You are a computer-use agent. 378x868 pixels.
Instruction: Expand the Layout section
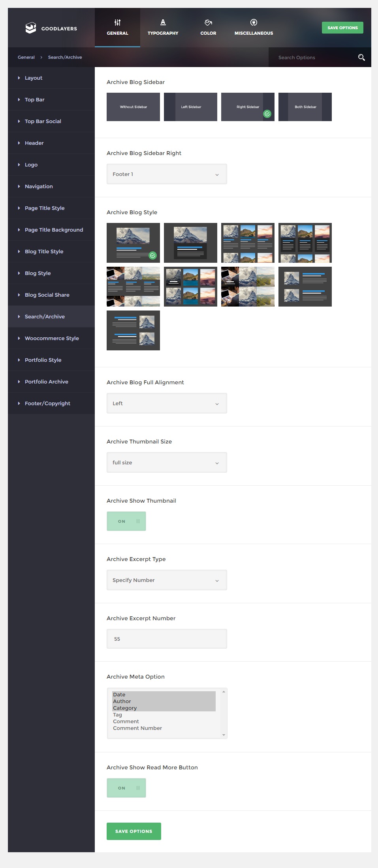tap(51, 78)
